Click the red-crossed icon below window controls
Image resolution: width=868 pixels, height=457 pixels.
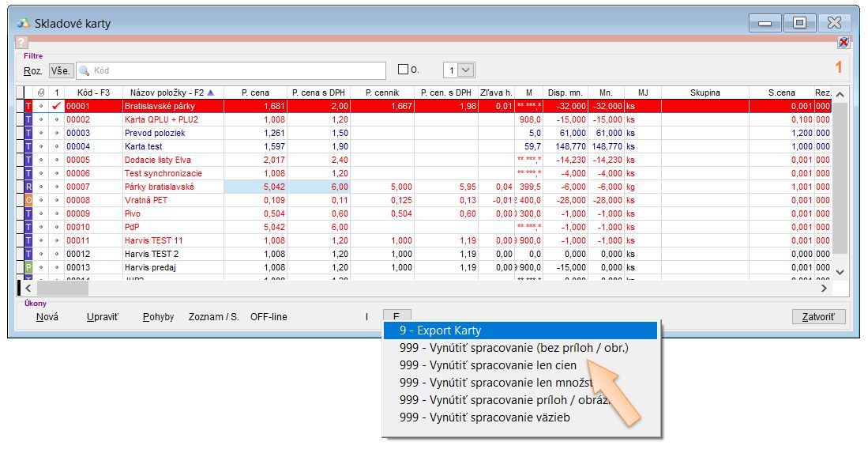tap(843, 43)
